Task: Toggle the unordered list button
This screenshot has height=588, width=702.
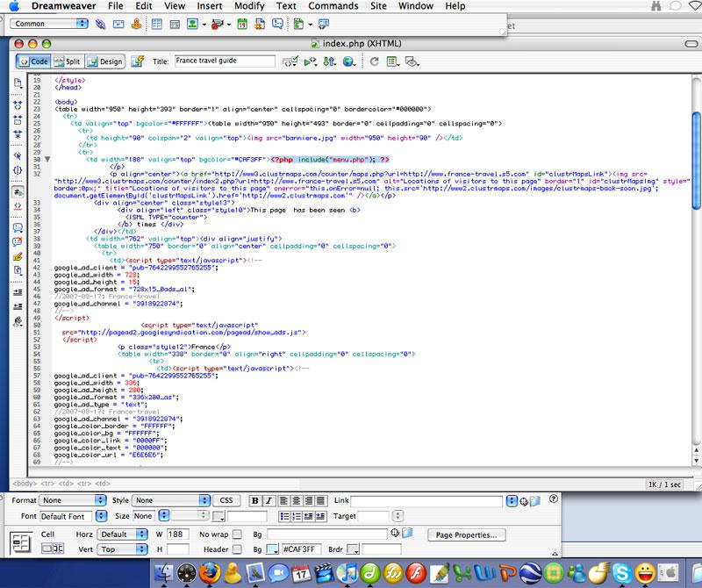Action: 283,516
